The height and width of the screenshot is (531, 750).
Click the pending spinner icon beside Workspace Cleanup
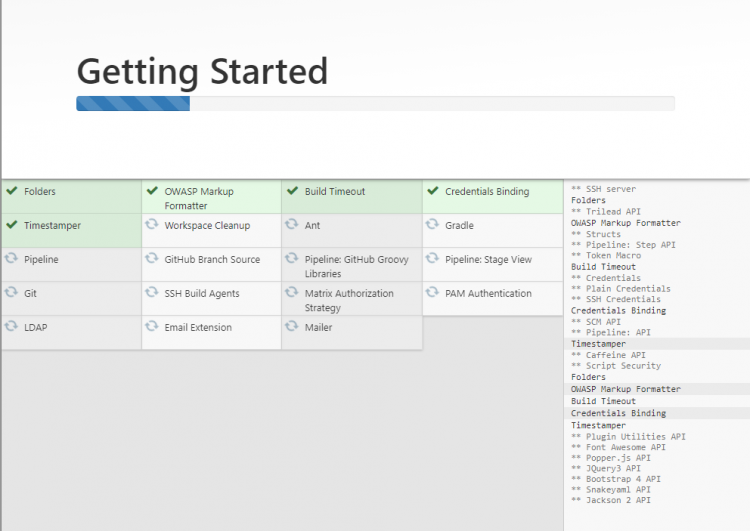point(152,224)
